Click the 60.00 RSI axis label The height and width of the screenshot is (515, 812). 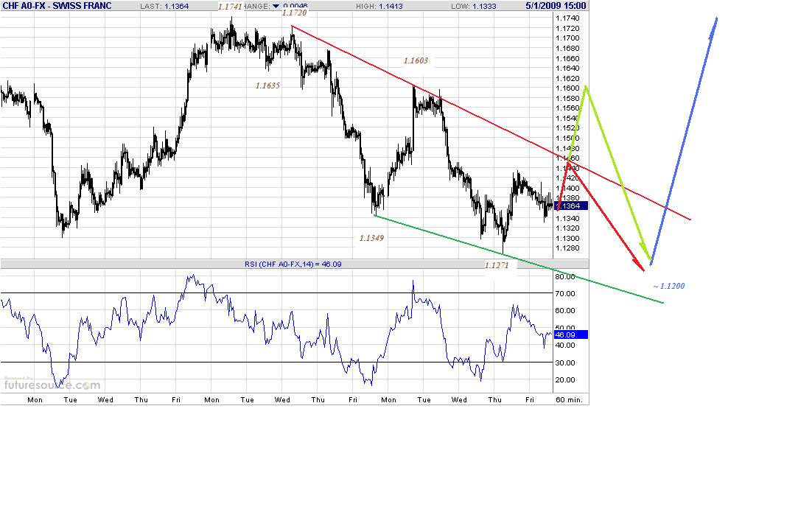click(x=565, y=311)
